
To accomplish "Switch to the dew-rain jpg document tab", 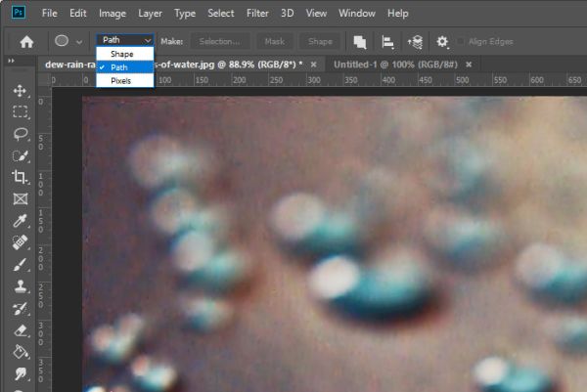I will [x=180, y=65].
